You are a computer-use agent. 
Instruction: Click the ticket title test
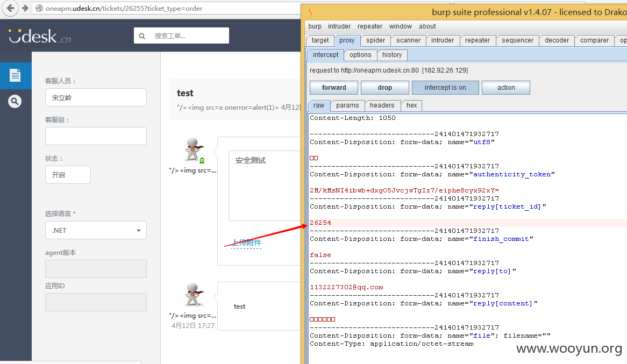click(x=185, y=93)
